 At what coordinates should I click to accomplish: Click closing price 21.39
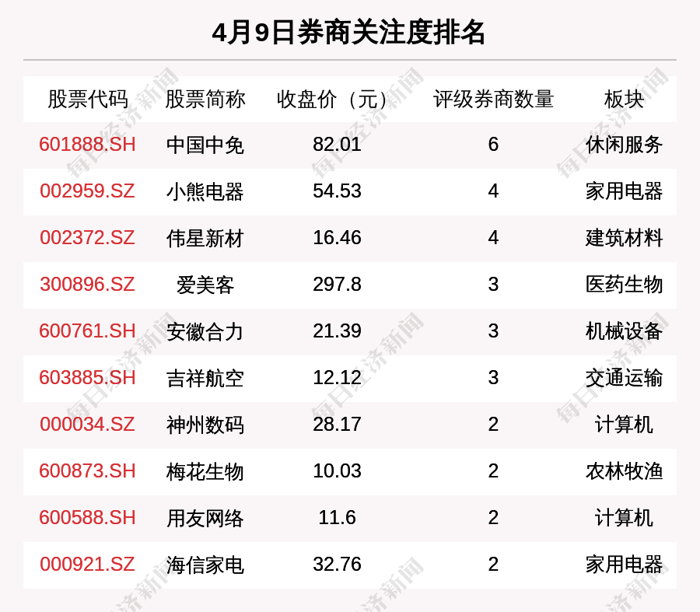(x=337, y=331)
